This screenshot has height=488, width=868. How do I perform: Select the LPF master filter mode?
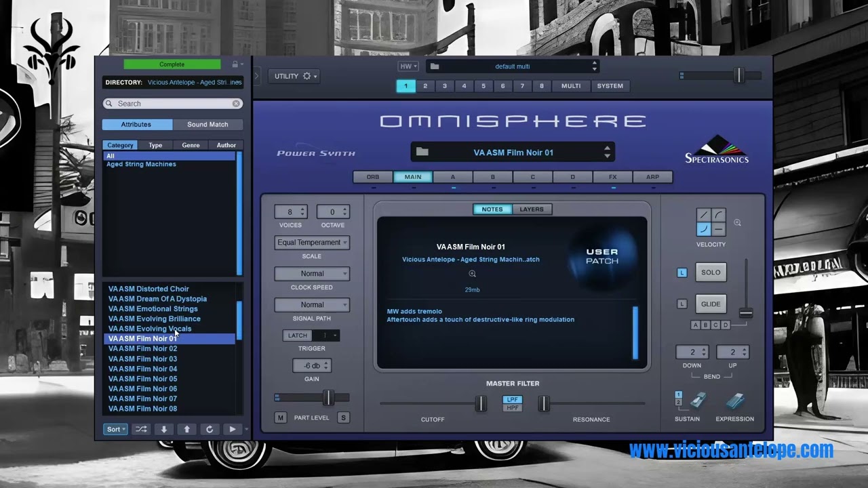click(513, 400)
